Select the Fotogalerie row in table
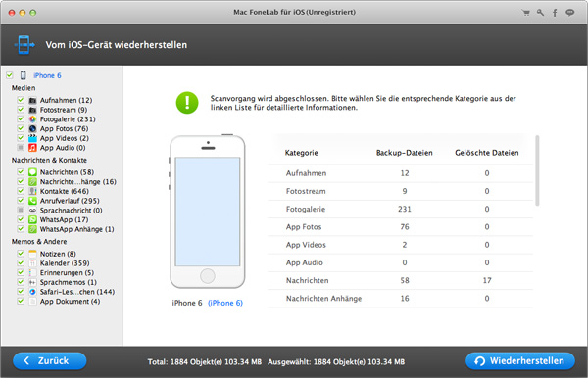Screen dimensions: 588x378 coord(400,209)
